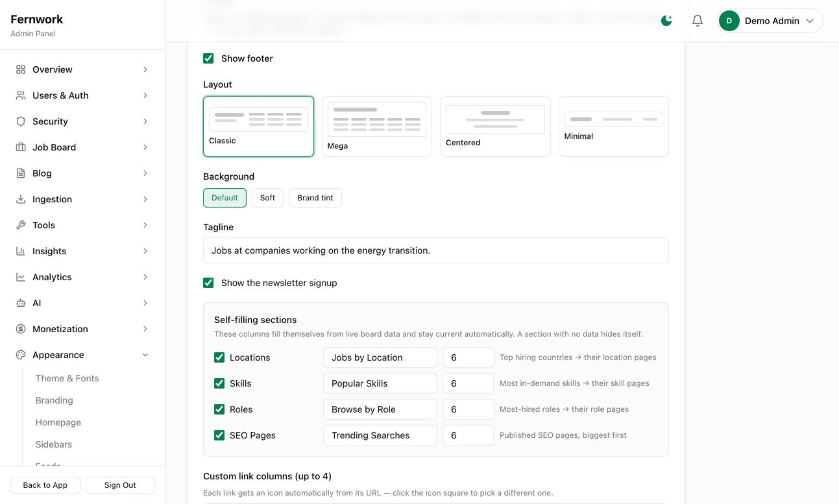Viewport: 839px width, 504px height.
Task: Toggle dark mode with the moon icon
Action: (x=666, y=21)
